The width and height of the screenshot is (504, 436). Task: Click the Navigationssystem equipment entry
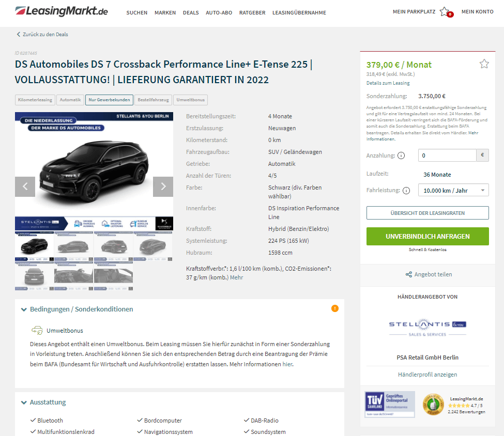(x=165, y=432)
